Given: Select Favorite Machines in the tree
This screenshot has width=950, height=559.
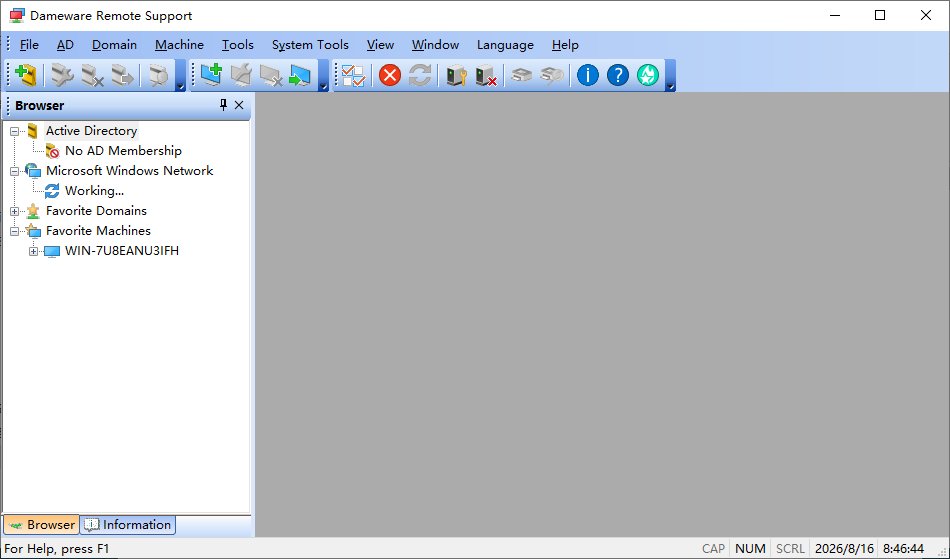Looking at the screenshot, I should (x=98, y=231).
